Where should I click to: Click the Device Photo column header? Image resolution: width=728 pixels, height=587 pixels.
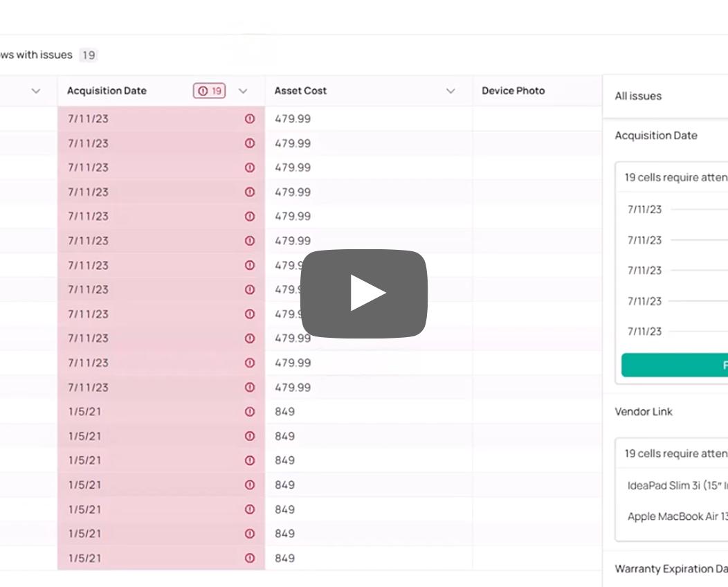click(513, 91)
